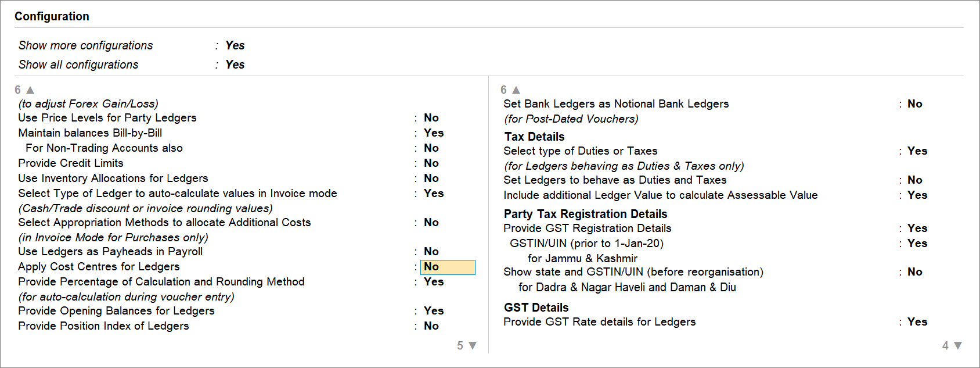The width and height of the screenshot is (980, 368).
Task: Select 'Configuration' window title
Action: pyautogui.click(x=52, y=16)
